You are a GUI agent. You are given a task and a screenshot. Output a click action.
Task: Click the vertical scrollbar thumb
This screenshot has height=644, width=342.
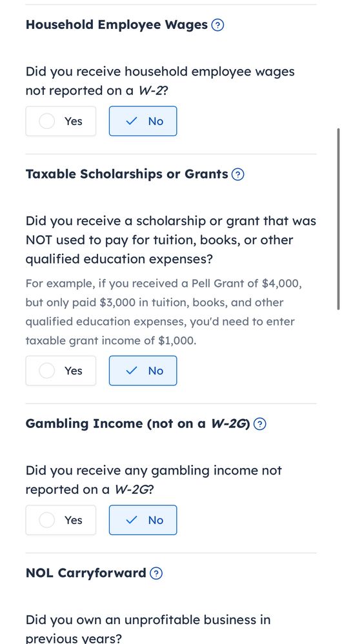click(338, 219)
